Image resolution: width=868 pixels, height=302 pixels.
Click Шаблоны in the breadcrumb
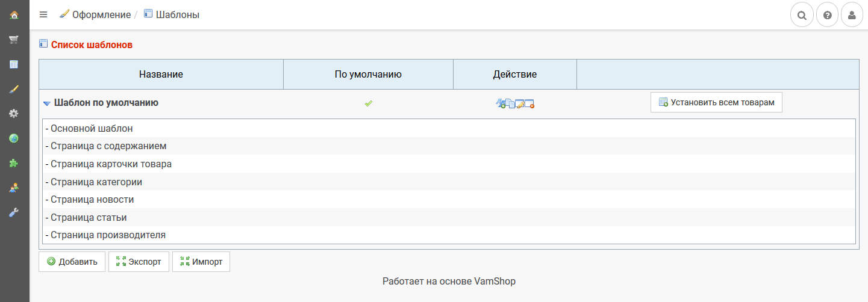[178, 14]
